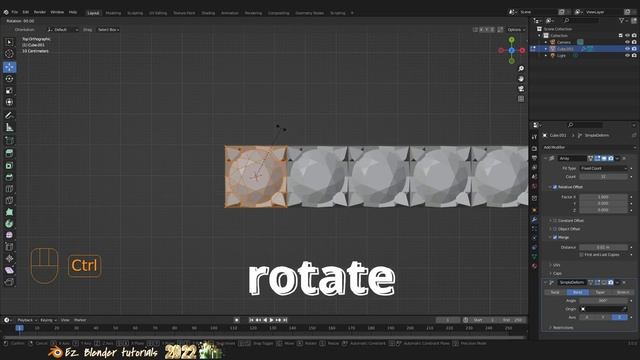Image resolution: width=640 pixels, height=360 pixels.
Task: Open the Edit menu
Action: [26, 12]
